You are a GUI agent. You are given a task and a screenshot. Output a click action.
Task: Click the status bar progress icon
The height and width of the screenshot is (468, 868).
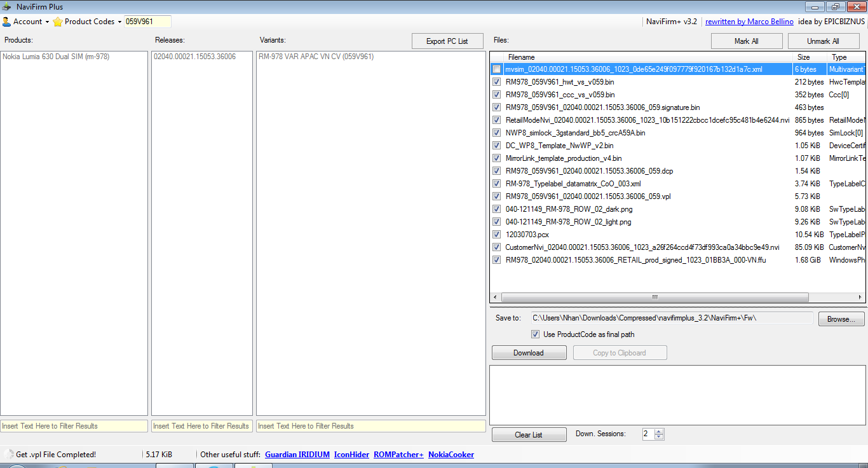[x=9, y=455]
